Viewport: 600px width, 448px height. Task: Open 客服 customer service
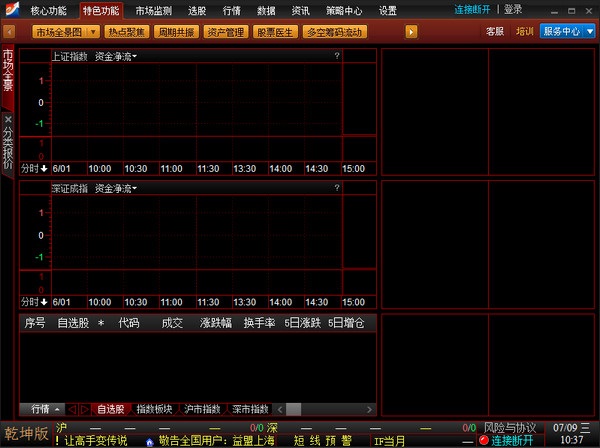[x=495, y=31]
